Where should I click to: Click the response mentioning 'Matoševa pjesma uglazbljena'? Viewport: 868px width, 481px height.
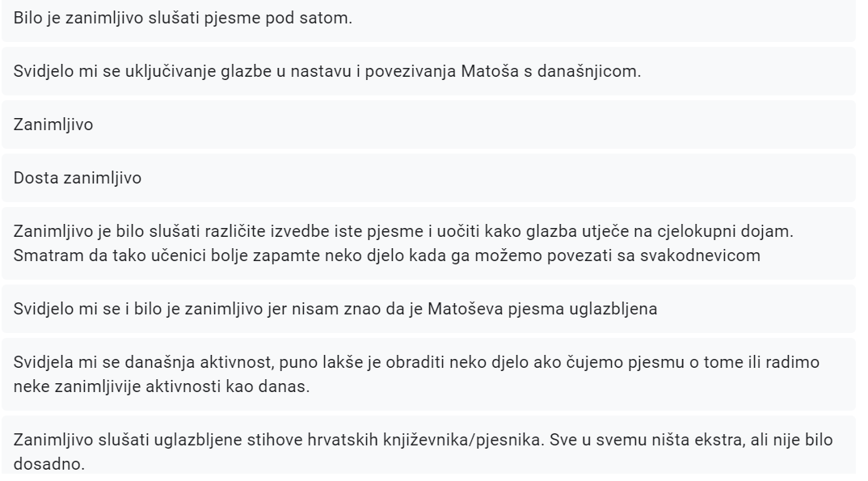click(428, 309)
